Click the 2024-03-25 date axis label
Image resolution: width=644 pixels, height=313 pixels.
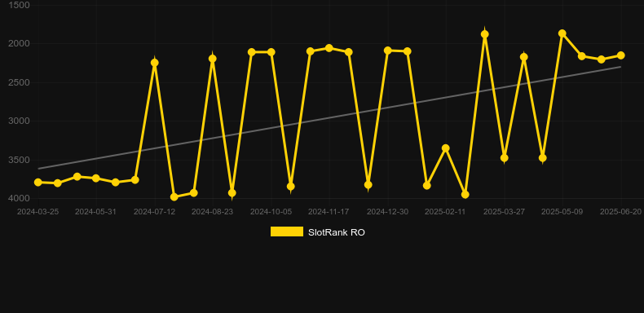[x=37, y=212]
